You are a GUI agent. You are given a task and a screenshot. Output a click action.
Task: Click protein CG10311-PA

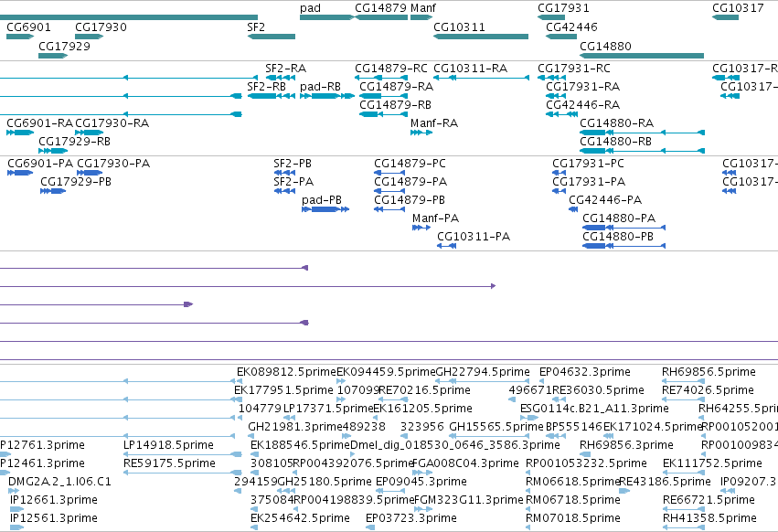click(x=446, y=246)
